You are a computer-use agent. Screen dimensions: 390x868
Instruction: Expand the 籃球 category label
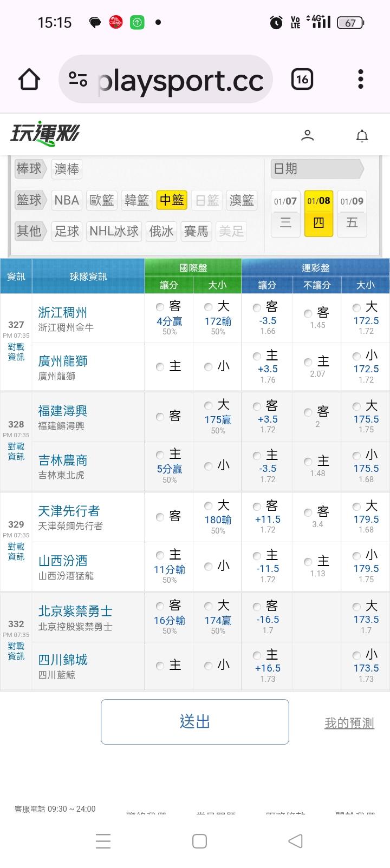[30, 200]
